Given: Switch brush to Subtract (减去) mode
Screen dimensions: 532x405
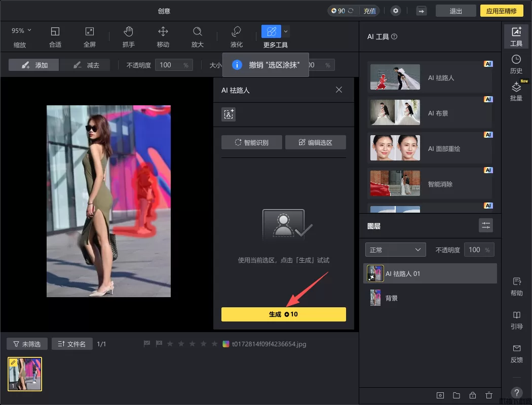Looking at the screenshot, I should [86, 65].
